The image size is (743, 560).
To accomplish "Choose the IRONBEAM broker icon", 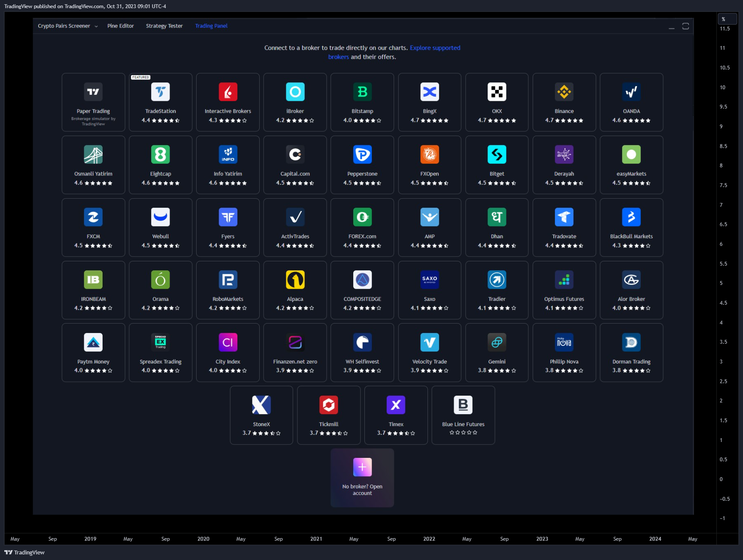I will click(93, 280).
